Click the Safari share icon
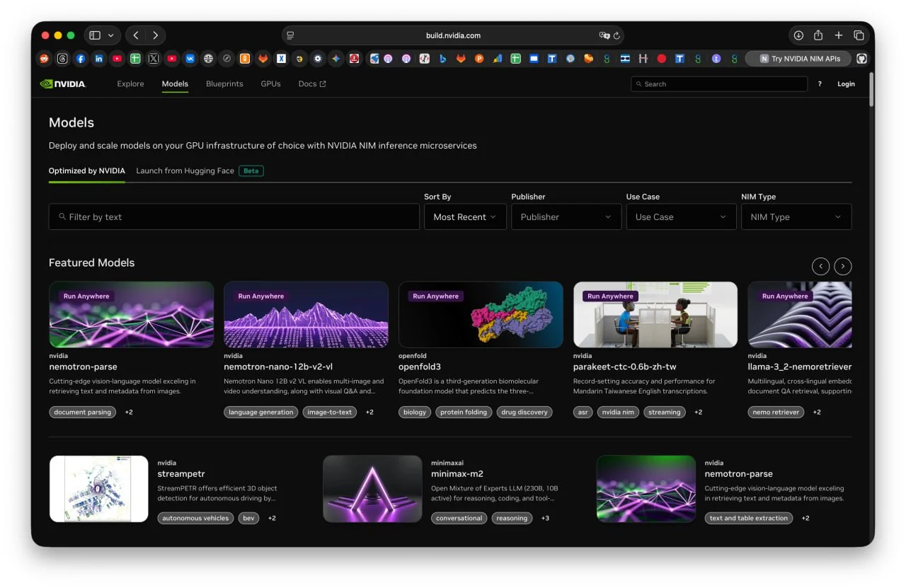This screenshot has width=906, height=588. (x=818, y=35)
